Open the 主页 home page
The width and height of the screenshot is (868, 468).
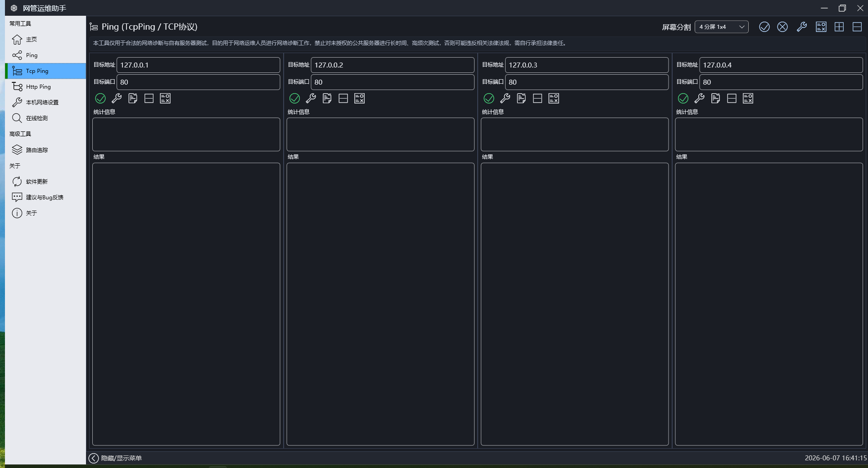pos(45,40)
